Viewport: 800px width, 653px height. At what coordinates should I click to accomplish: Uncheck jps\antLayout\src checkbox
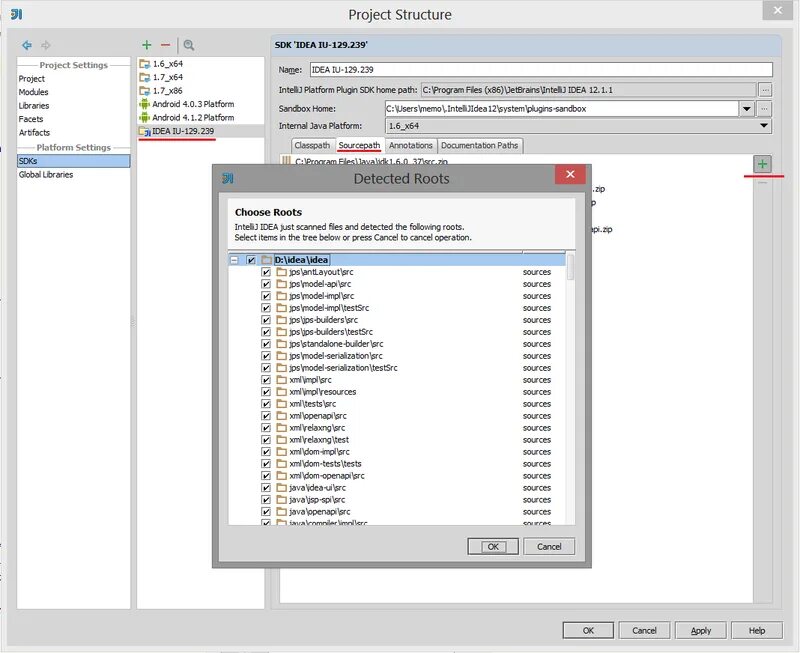(266, 272)
